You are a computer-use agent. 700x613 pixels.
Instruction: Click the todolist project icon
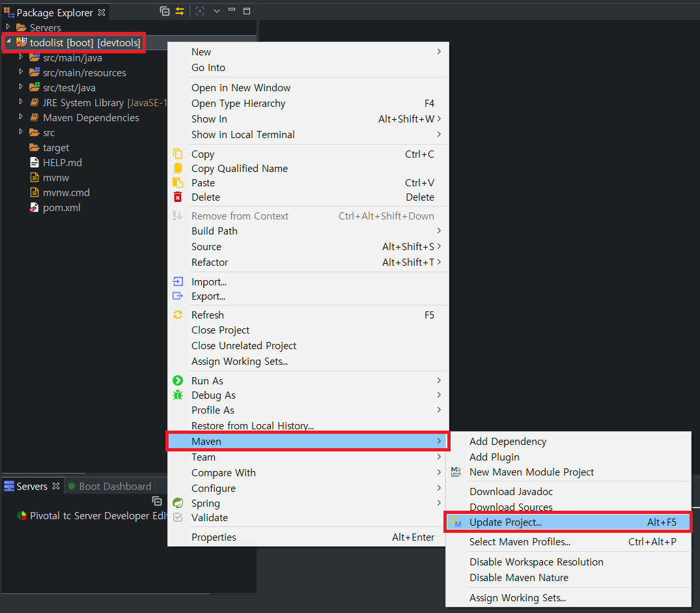click(21, 42)
